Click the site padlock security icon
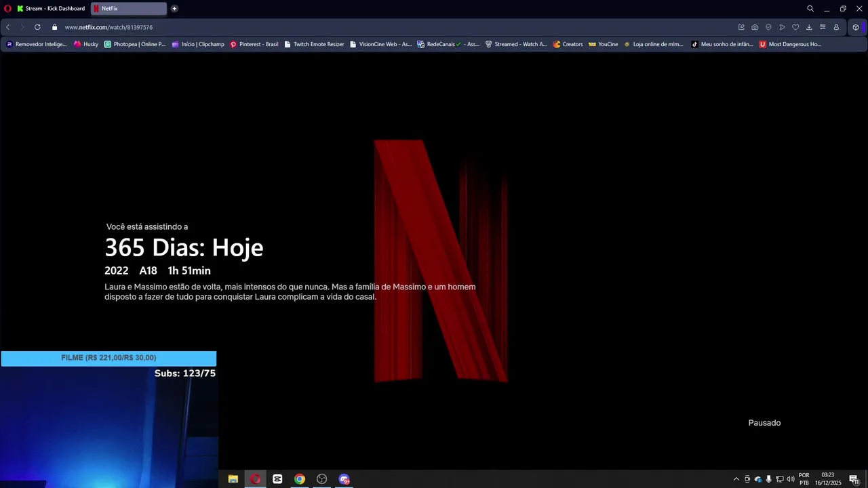 tap(55, 27)
